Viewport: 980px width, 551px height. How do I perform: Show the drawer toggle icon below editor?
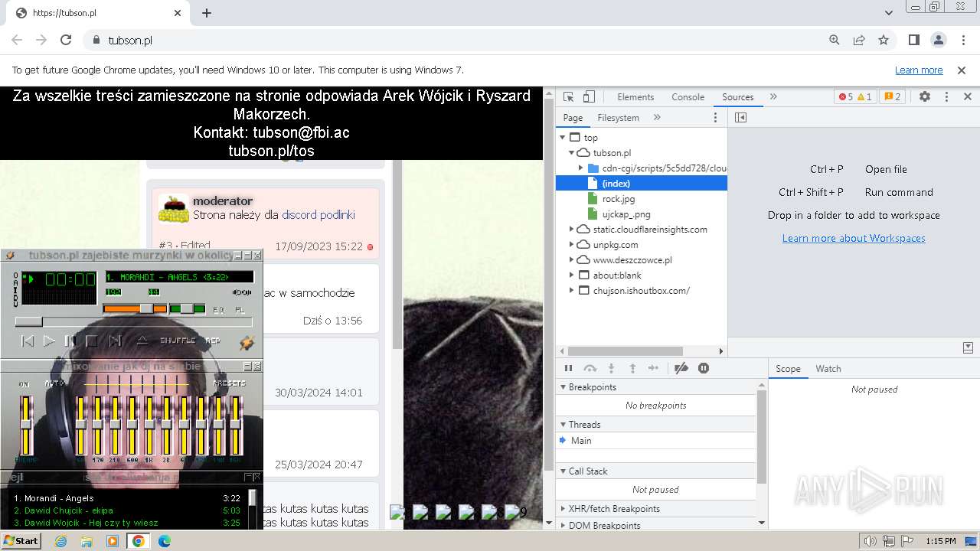point(968,347)
